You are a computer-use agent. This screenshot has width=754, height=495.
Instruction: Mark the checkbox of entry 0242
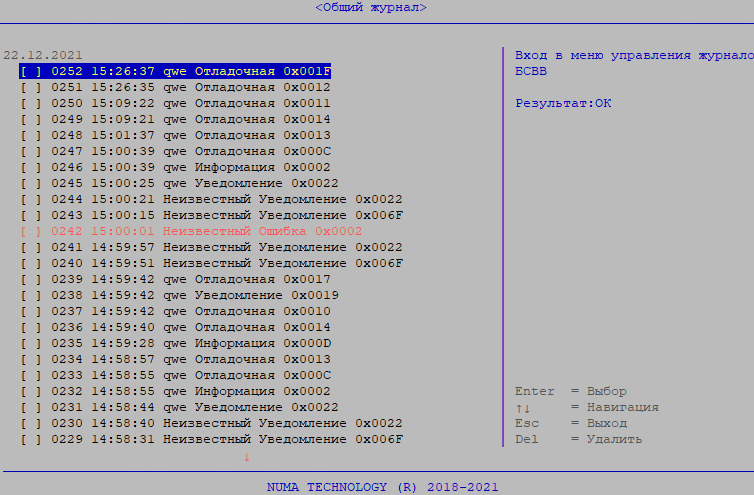pyautogui.click(x=30, y=232)
